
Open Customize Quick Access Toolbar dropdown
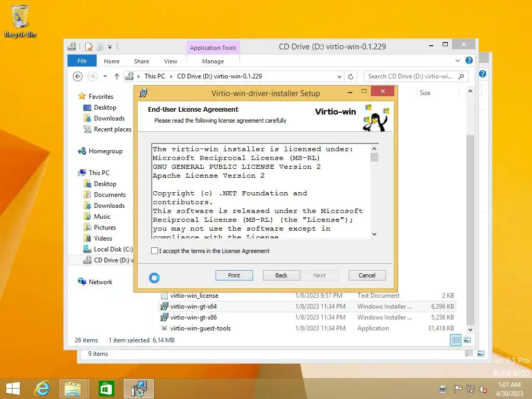(110, 47)
